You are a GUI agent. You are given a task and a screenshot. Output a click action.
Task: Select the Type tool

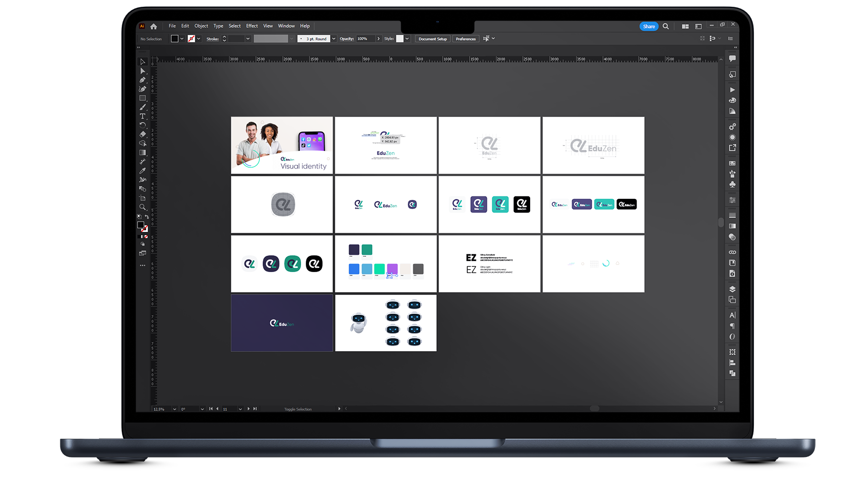coord(142,116)
